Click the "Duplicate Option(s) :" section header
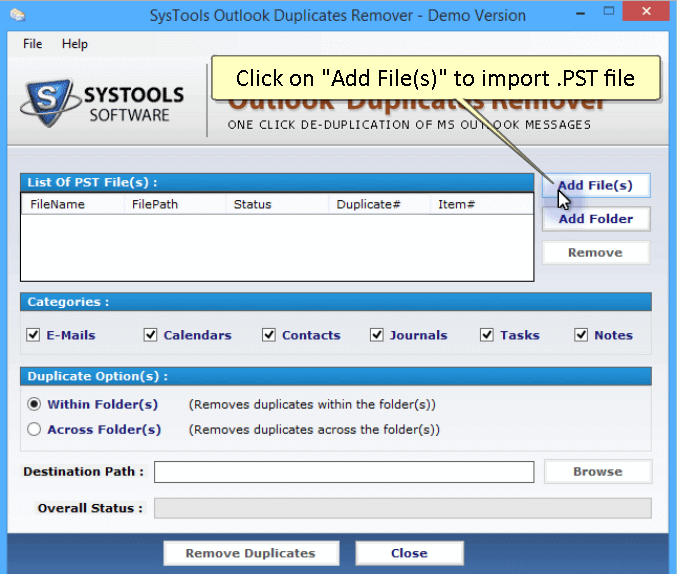 click(336, 376)
